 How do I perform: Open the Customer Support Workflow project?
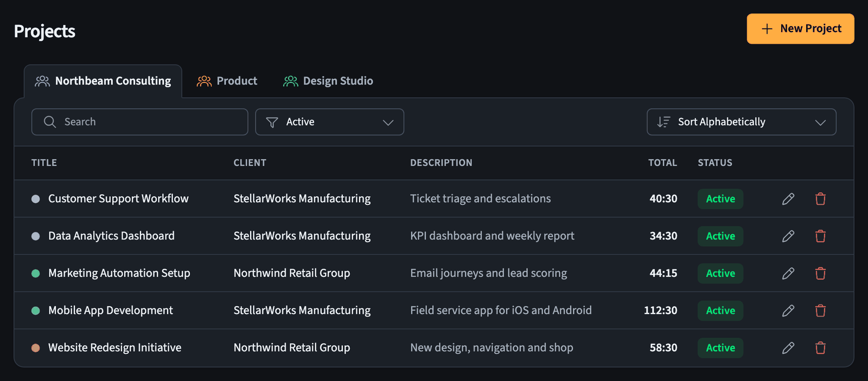[118, 198]
